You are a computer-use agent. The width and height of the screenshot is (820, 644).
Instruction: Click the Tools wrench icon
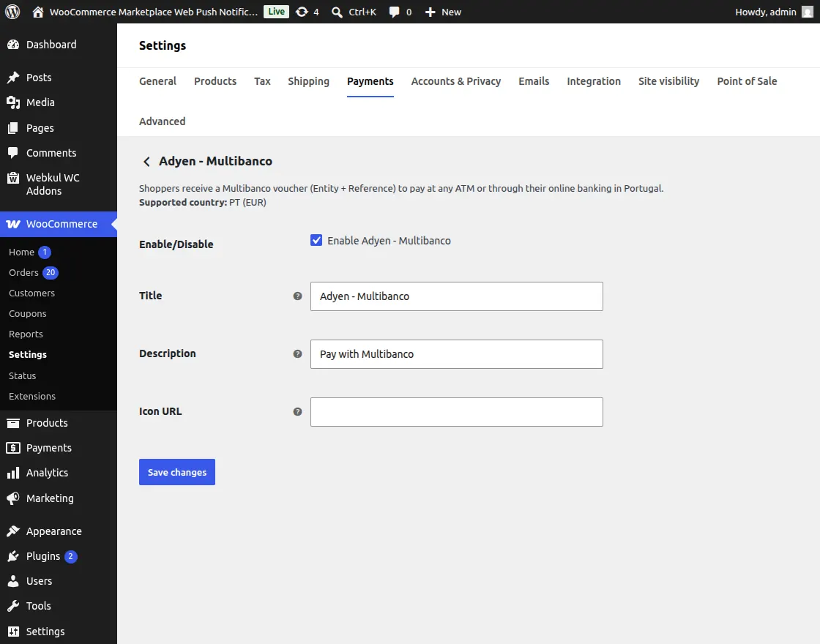(13, 606)
